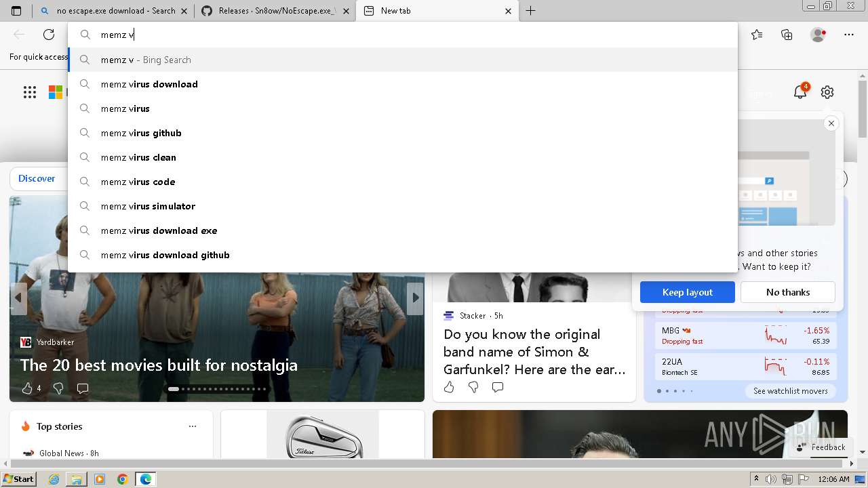Dislike the Stacker Simon & Garfunkel story
The image size is (868, 488).
pyautogui.click(x=473, y=387)
